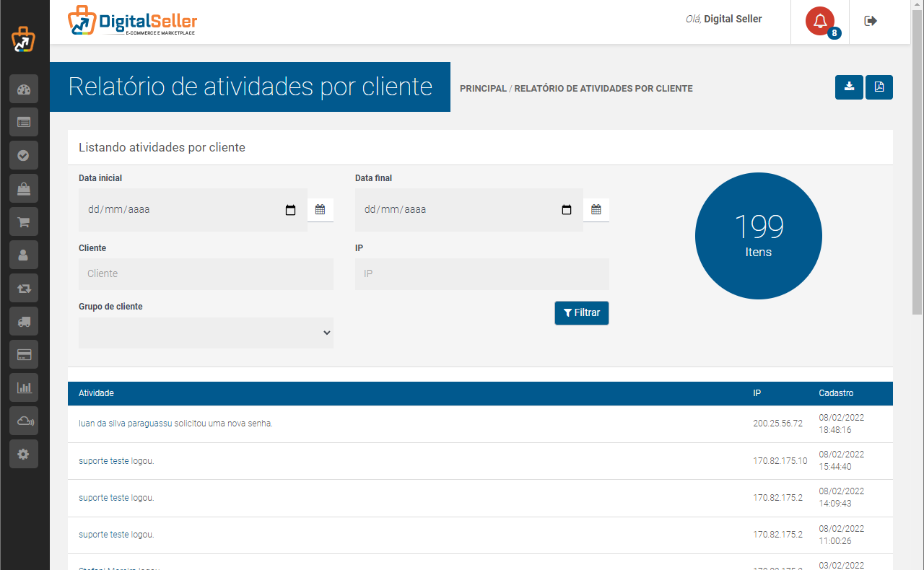The height and width of the screenshot is (570, 924).
Task: Click the DigitalSeller header logo
Action: point(133,22)
